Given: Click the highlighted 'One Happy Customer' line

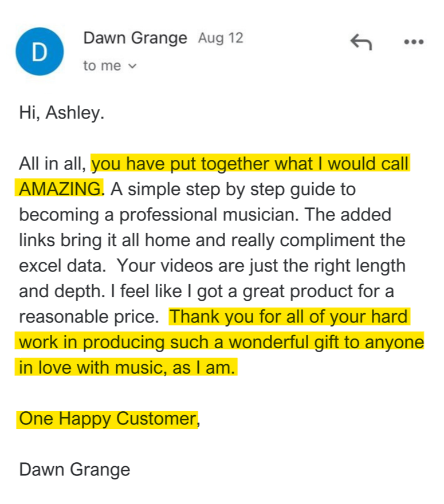Looking at the screenshot, I should click(x=108, y=419).
